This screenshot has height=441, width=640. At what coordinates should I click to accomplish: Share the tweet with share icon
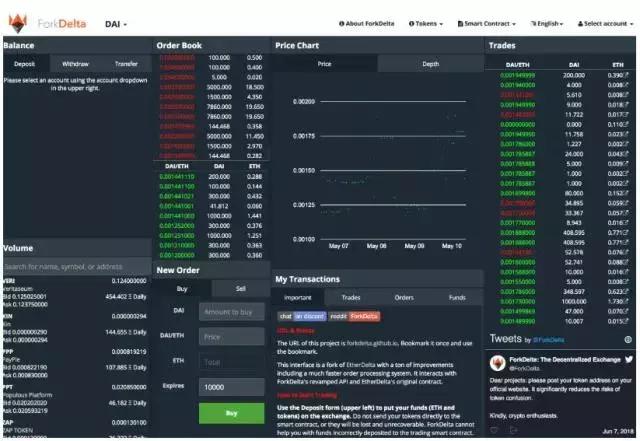pos(513,430)
